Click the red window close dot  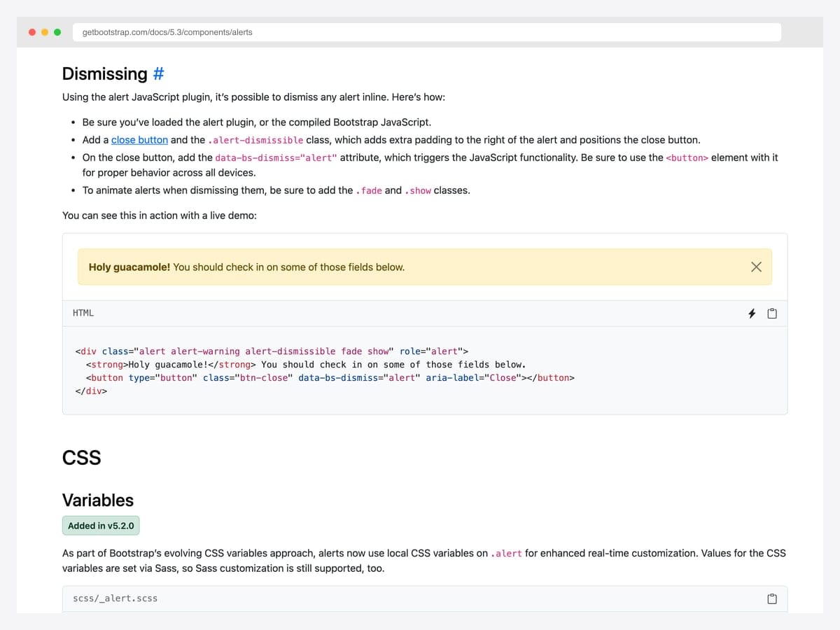pyautogui.click(x=32, y=32)
